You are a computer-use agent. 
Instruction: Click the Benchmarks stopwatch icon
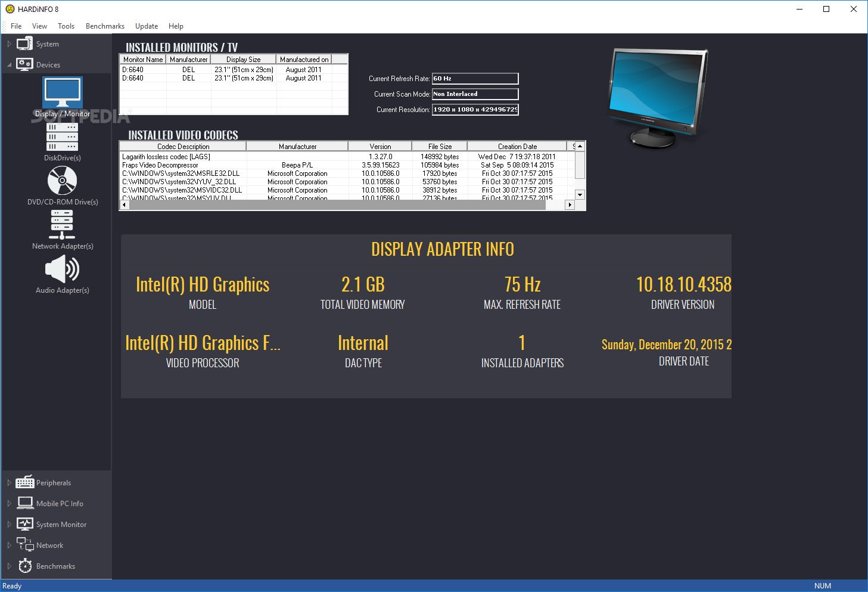coord(25,566)
